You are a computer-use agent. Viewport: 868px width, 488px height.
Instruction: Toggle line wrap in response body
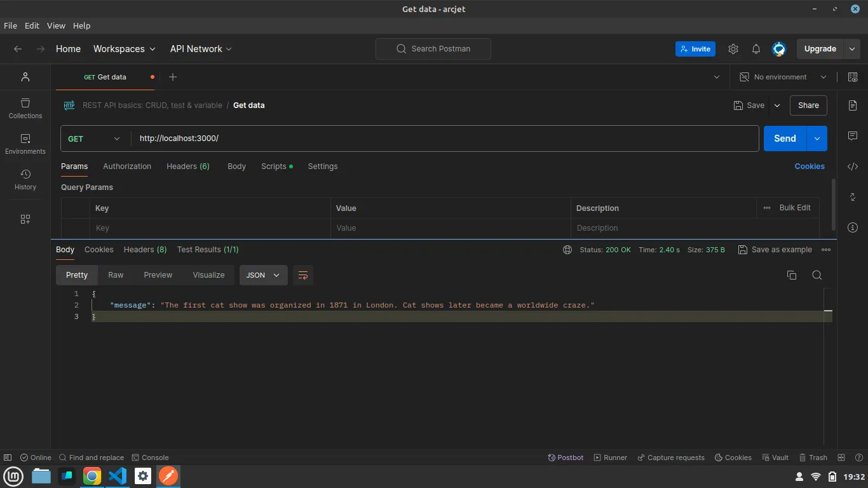(303, 275)
